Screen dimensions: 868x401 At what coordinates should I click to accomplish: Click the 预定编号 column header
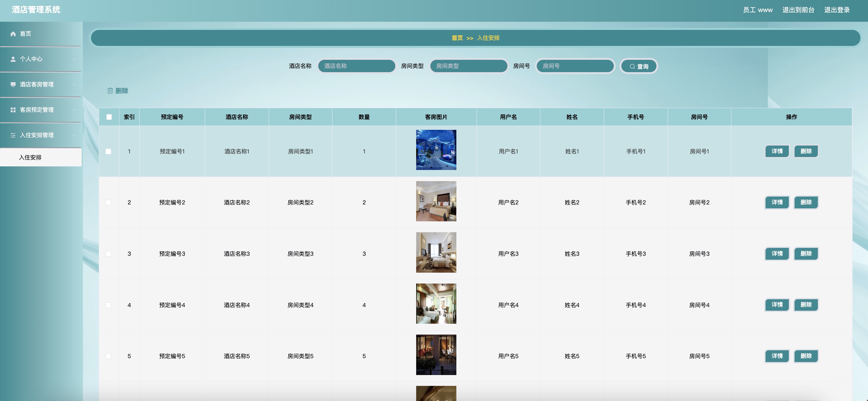(x=172, y=117)
